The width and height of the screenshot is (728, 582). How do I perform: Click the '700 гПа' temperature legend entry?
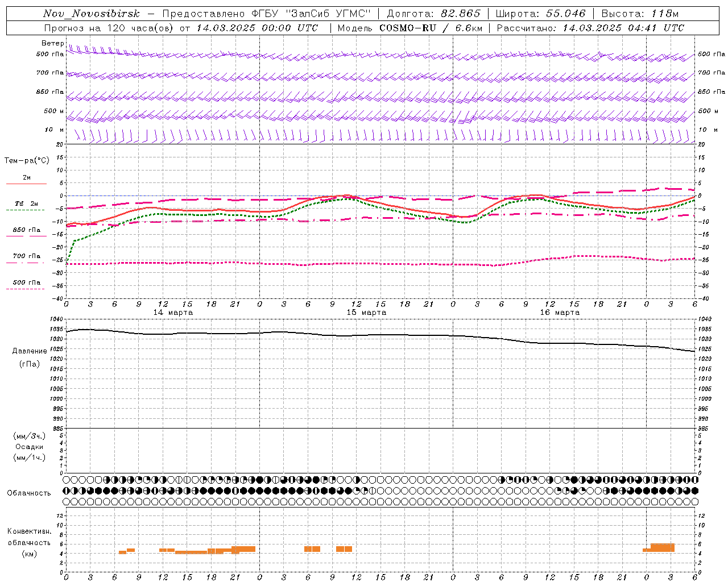coord(26,256)
